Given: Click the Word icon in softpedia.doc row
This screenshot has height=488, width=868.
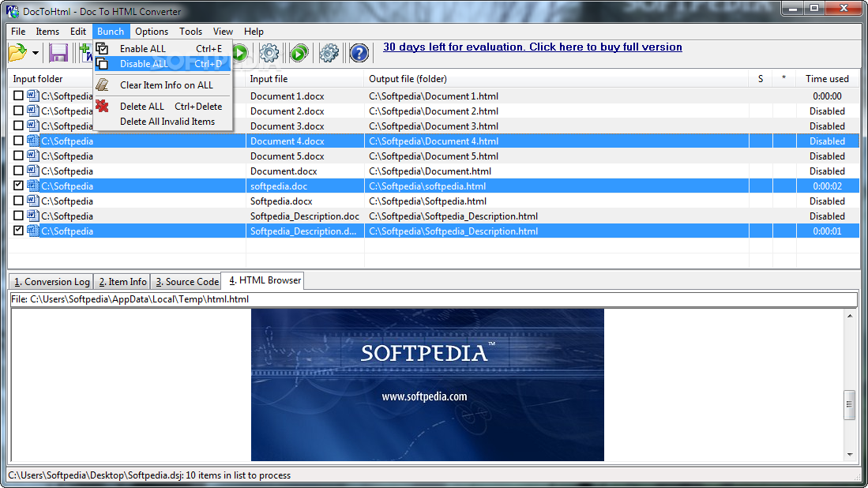Looking at the screenshot, I should [x=32, y=186].
